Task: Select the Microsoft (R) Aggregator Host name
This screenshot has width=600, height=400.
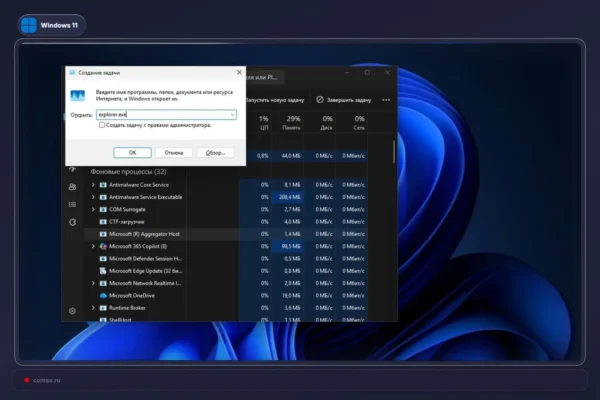Action: point(144,234)
